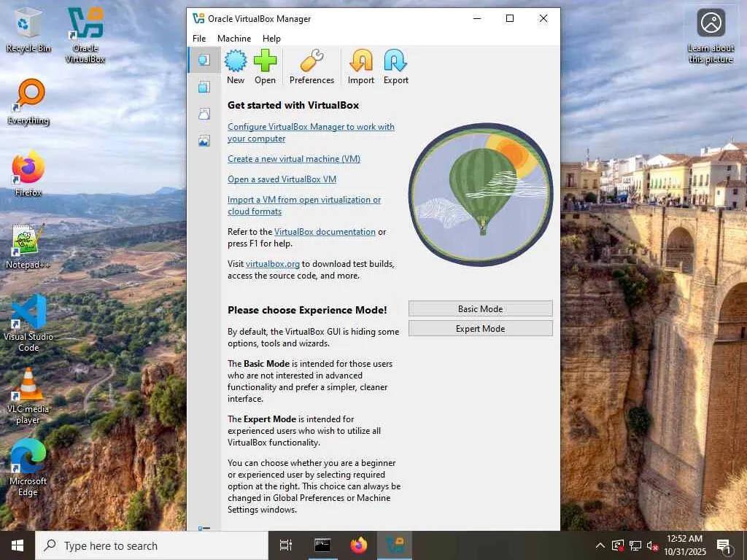Select the Media picture icon in sidebar

tap(204, 141)
